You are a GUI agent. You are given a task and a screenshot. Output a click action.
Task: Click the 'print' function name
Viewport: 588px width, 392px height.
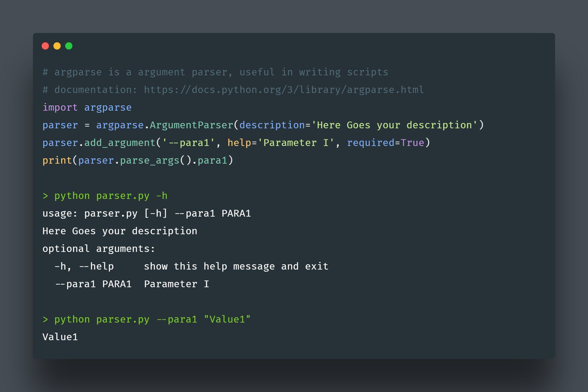pyautogui.click(x=57, y=161)
